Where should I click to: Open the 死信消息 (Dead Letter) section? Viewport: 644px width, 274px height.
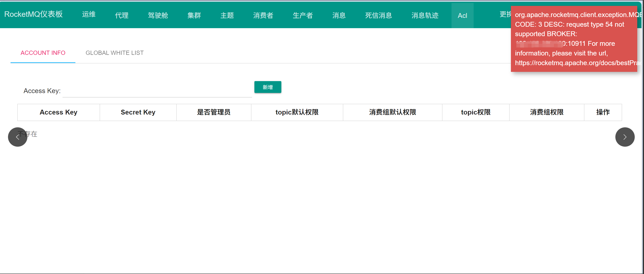coord(378,15)
